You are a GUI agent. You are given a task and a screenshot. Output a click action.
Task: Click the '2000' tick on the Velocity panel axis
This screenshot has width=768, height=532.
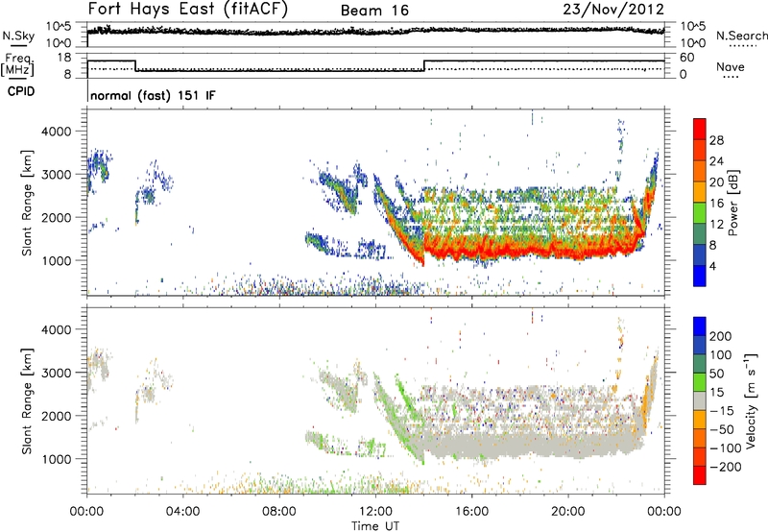click(57, 416)
